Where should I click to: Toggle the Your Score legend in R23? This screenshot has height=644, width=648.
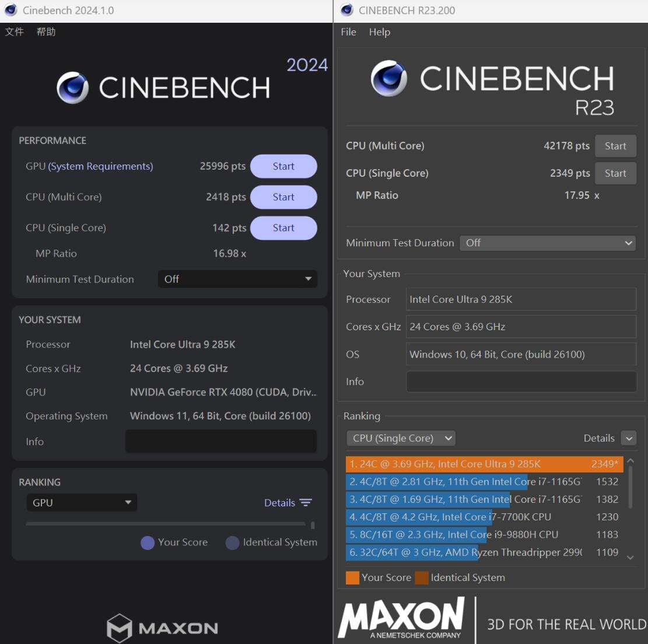tap(352, 577)
